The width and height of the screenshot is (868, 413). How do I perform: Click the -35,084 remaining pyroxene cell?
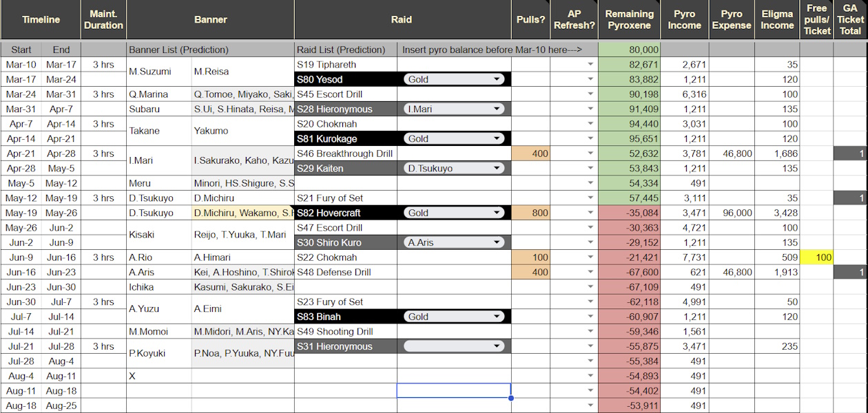point(630,213)
